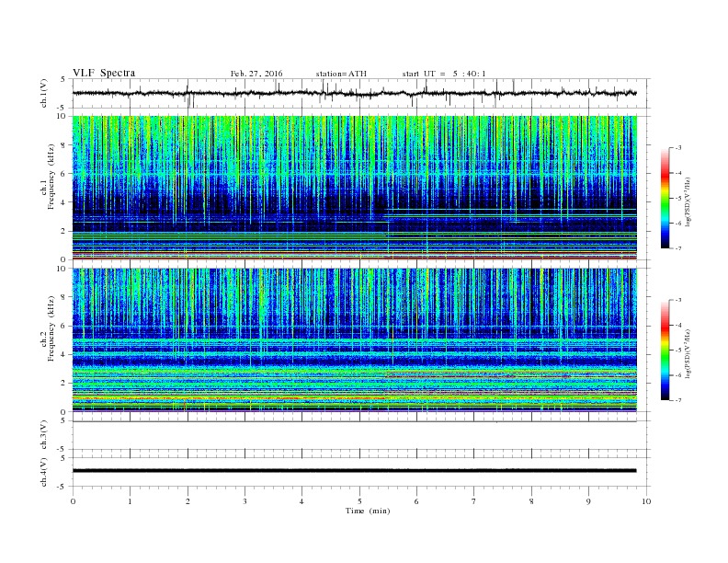Click the "start UT = 5 :40: 1" text
Screen dimensions: 728x563
(444, 74)
